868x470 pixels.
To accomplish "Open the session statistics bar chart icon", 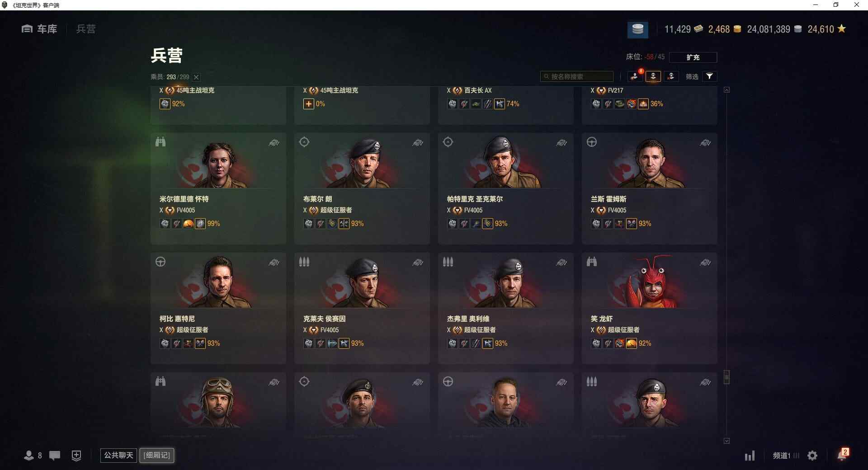I will coord(750,456).
